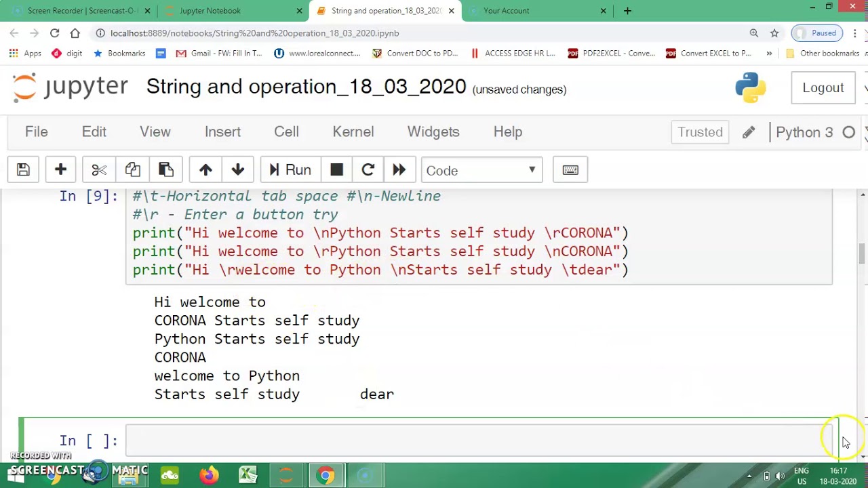Go to browser home page icon
Viewport: 868px width, 488px height.
[75, 33]
